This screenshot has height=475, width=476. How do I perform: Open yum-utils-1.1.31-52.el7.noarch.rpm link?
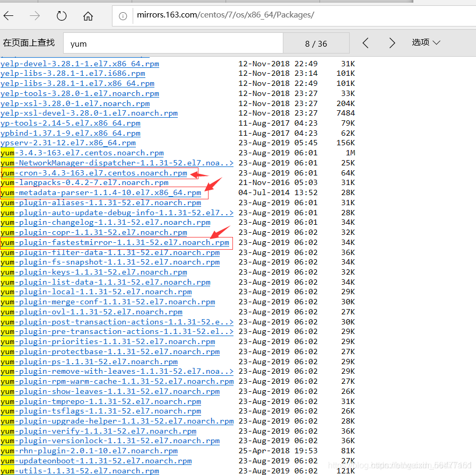[x=80, y=471]
